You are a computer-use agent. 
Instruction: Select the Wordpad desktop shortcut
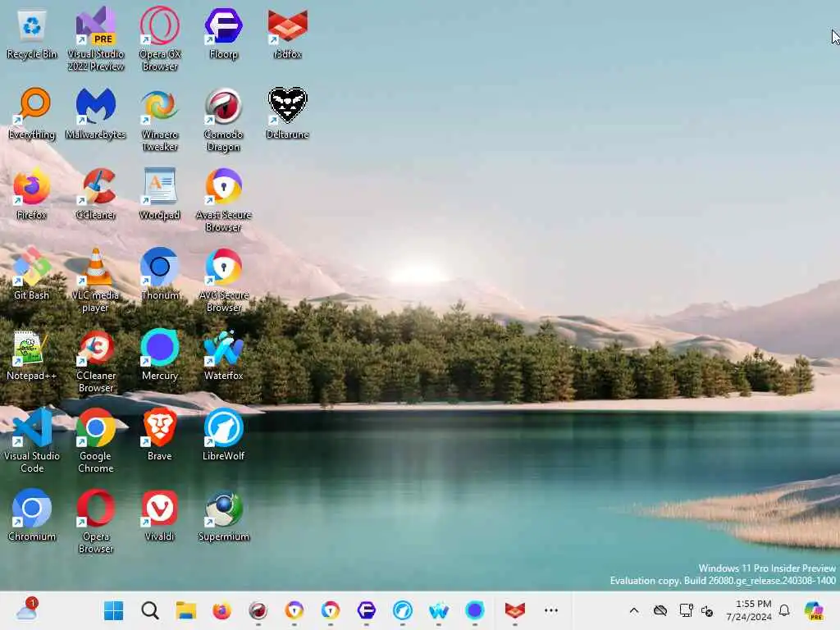[x=160, y=194]
